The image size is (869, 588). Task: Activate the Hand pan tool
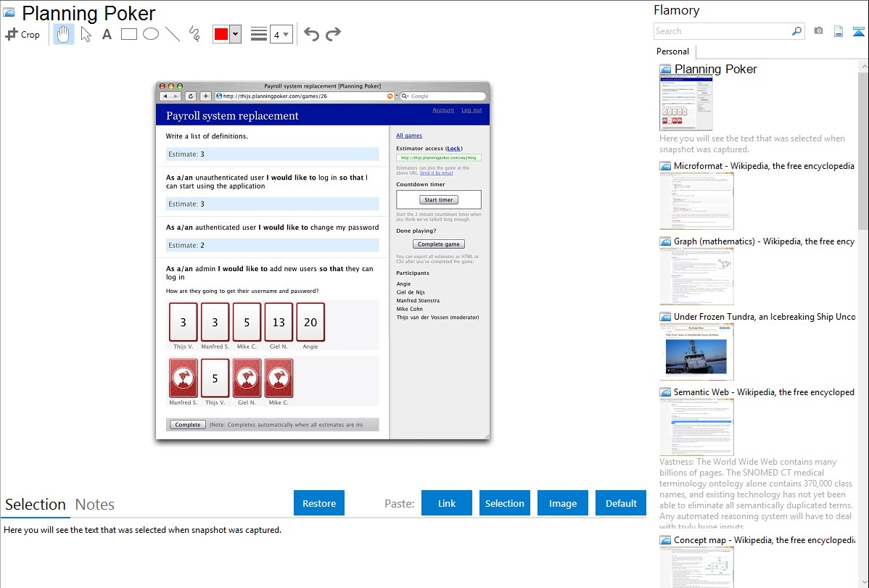[x=63, y=34]
